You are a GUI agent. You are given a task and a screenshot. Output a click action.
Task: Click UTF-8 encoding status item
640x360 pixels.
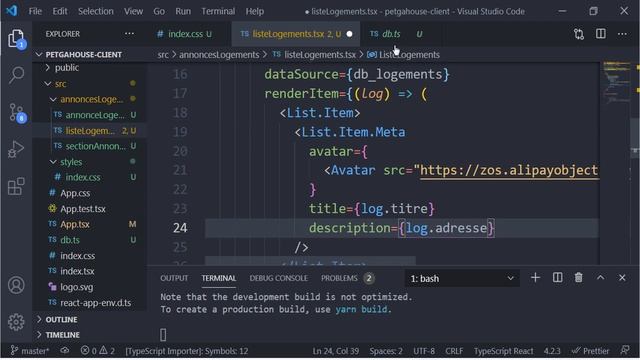pyautogui.click(x=424, y=351)
